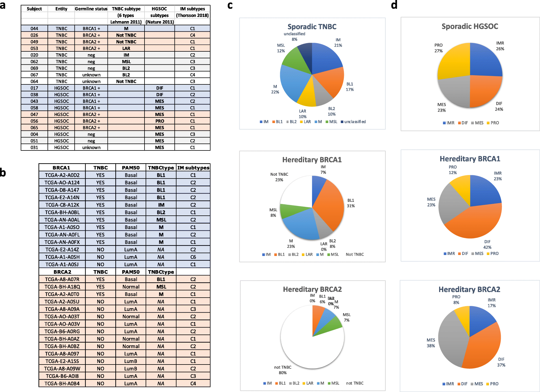Click the PRO 12% label in BRCA1 HGSOC pie
This screenshot has height=392, width=540.
(452, 170)
